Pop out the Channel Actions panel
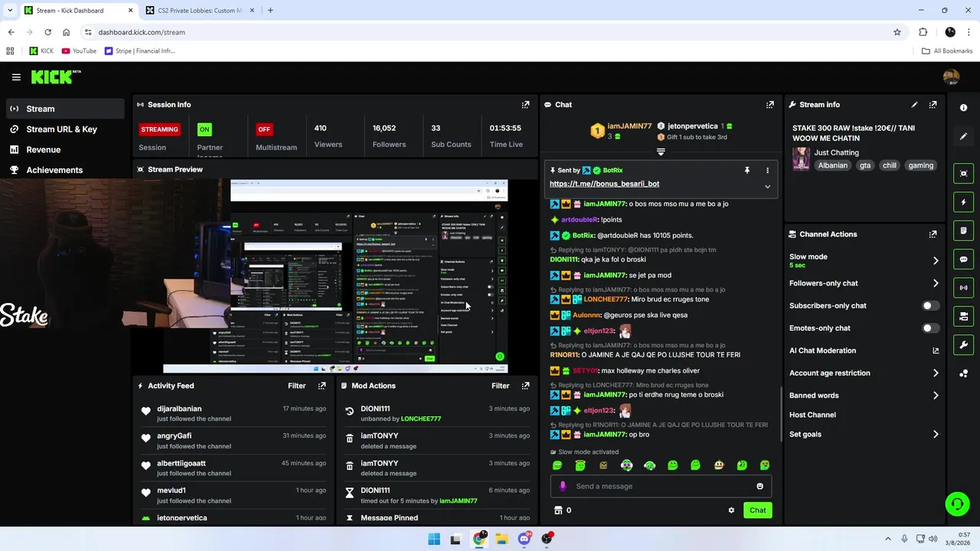This screenshot has width=980, height=551. point(933,234)
